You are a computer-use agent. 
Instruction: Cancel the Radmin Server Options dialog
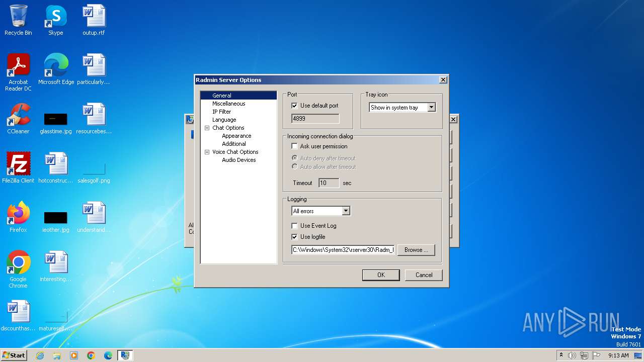tap(424, 275)
